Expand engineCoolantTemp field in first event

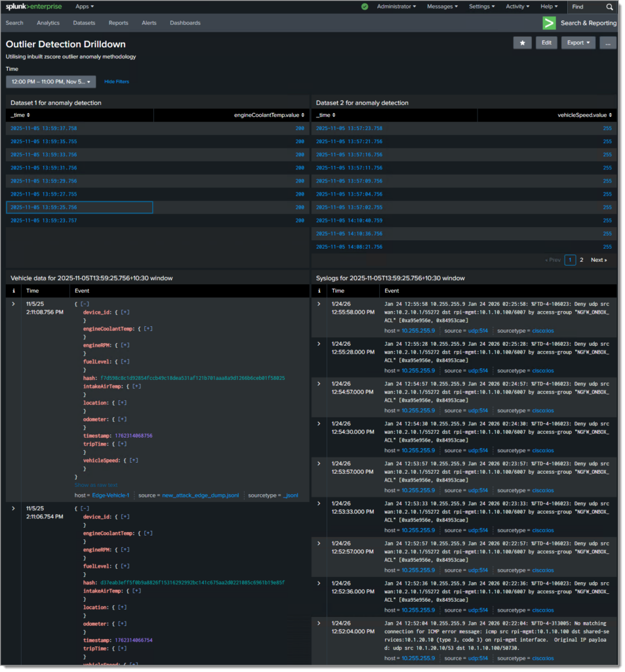(x=148, y=329)
